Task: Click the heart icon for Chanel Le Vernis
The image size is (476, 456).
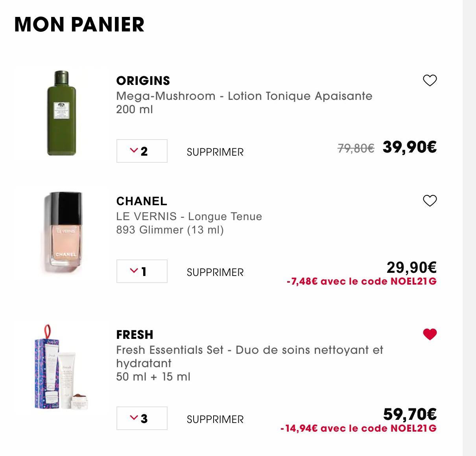Action: tap(430, 201)
